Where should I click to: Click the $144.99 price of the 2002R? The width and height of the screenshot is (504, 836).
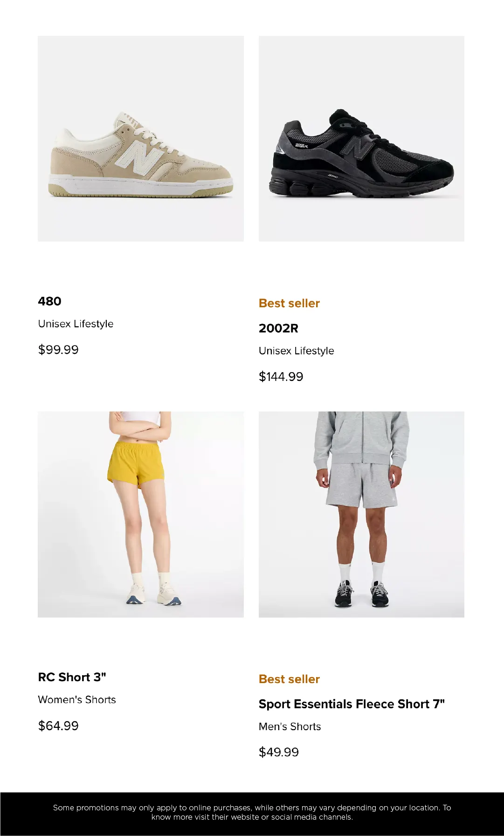pyautogui.click(x=281, y=377)
